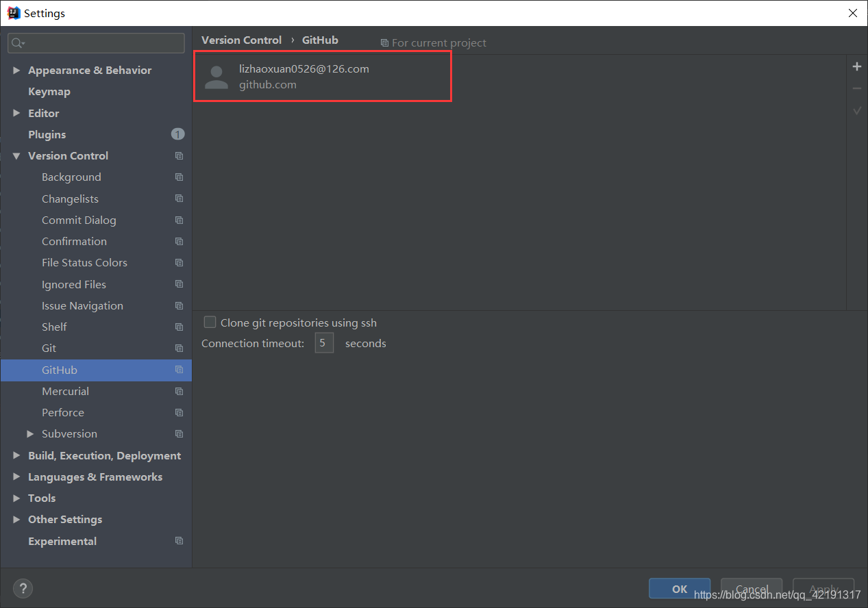Click project-level icon beside Commit Dialog

(x=179, y=220)
